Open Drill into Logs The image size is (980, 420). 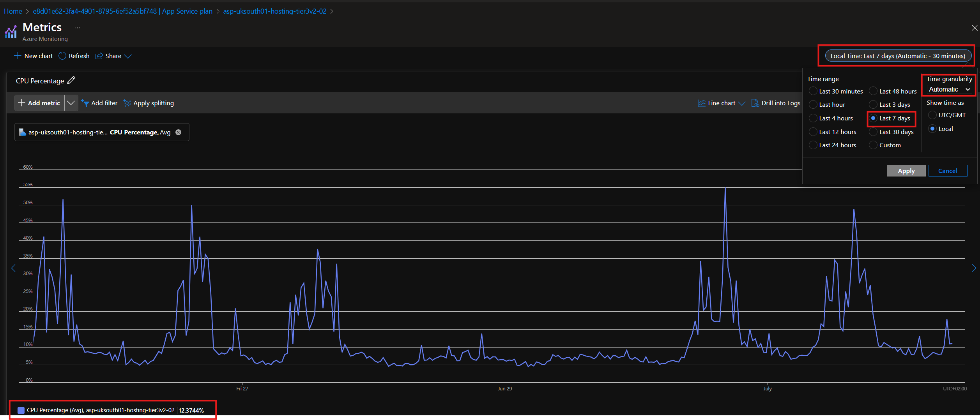point(776,103)
